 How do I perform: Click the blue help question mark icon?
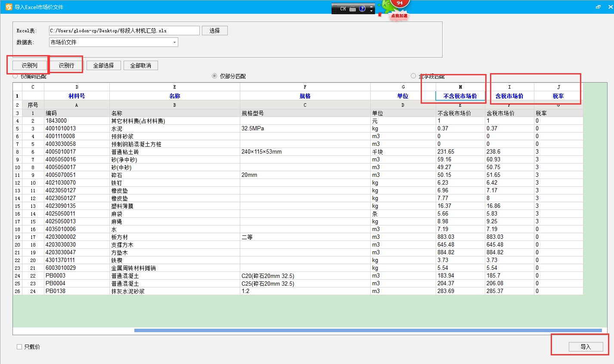(362, 9)
